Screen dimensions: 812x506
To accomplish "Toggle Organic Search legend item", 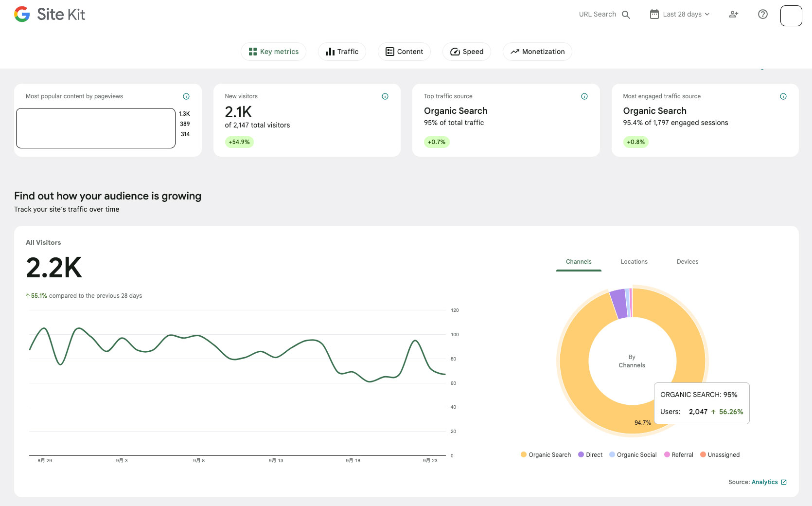I will [x=546, y=455].
